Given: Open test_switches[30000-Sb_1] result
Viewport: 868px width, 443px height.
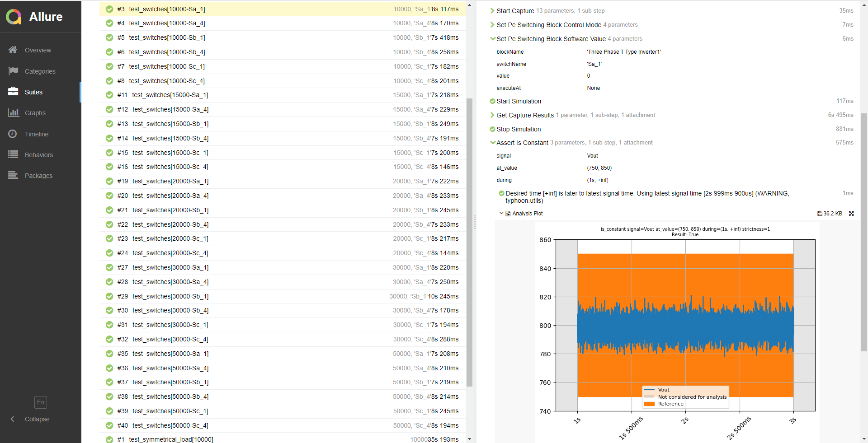Looking at the screenshot, I should coord(283,296).
